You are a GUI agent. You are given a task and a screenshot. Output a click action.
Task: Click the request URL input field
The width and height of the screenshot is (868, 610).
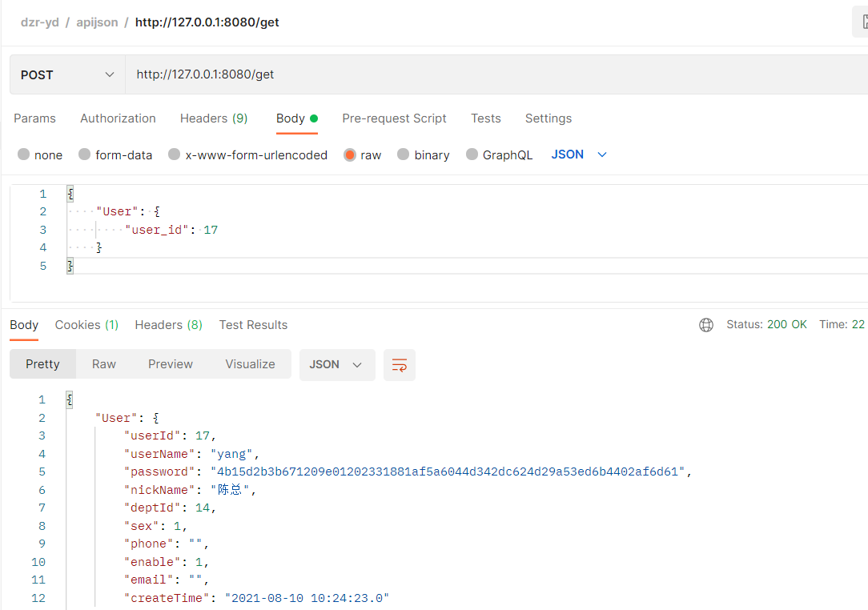coord(320,74)
